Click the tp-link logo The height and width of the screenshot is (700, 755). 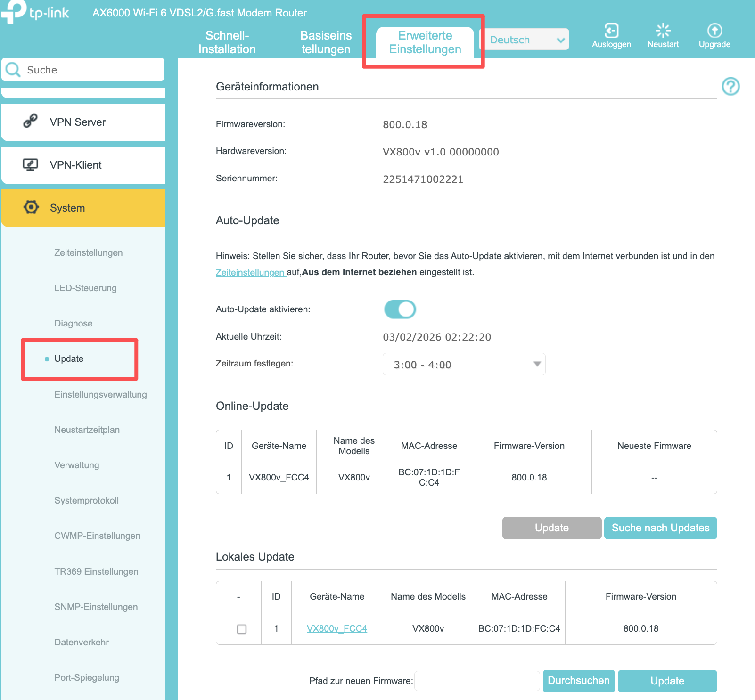(x=35, y=11)
